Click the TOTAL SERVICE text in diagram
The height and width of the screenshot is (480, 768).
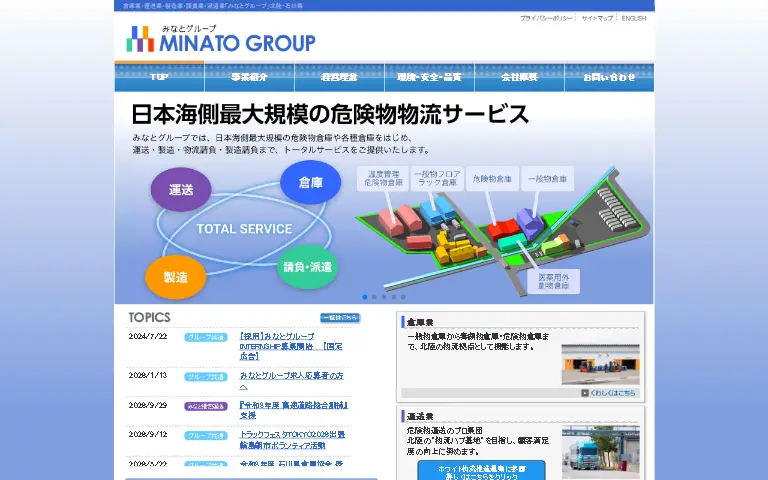244,229
